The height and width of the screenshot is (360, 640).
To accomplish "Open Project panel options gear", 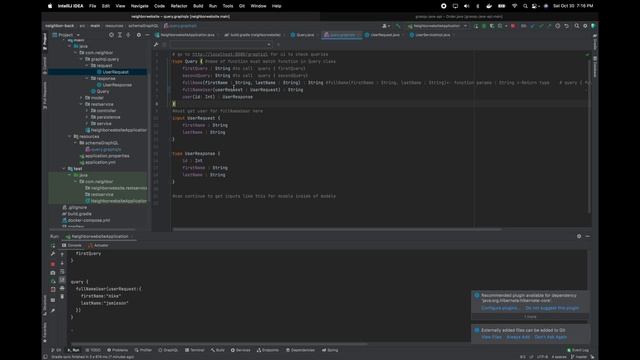I will pyautogui.click(x=139, y=35).
